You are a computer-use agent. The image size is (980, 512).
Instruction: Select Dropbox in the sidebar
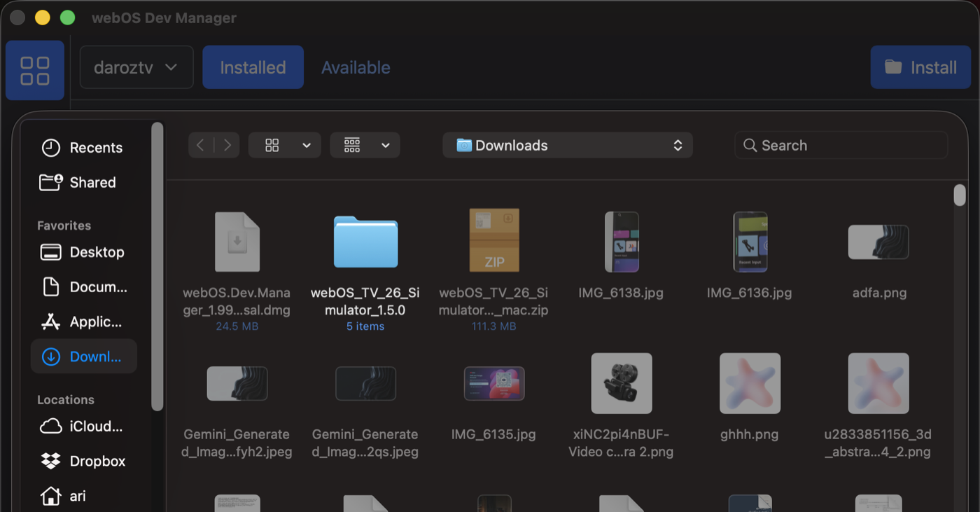(84, 462)
